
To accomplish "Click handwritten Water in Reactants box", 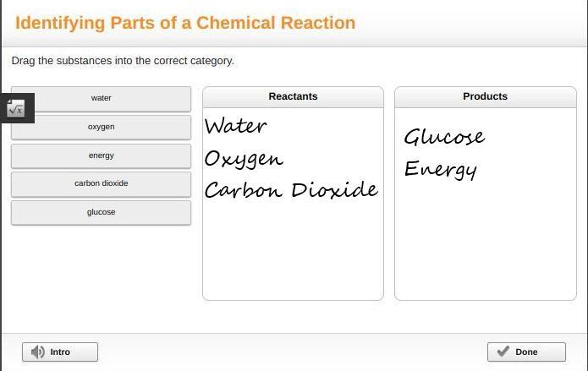I will click(236, 127).
